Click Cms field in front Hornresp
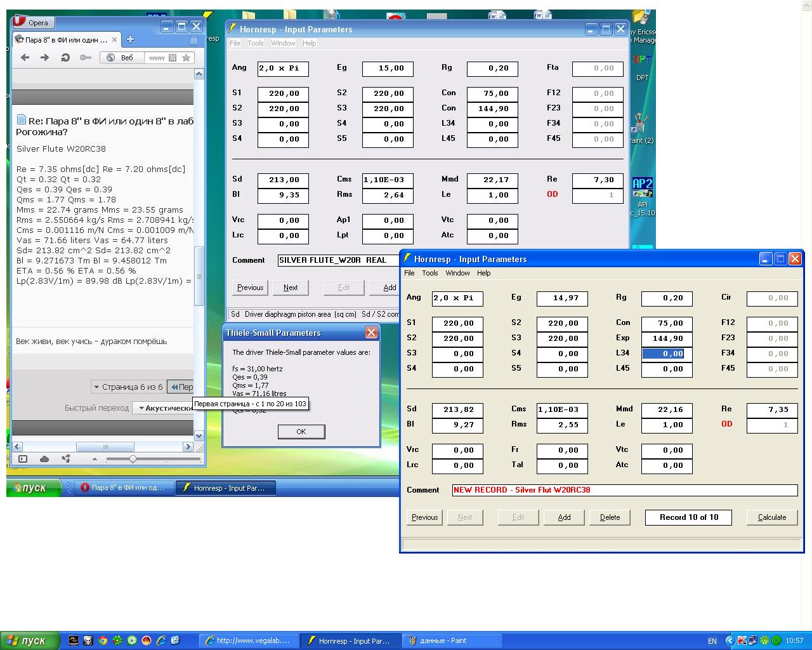Image resolution: width=812 pixels, height=650 pixels. [x=562, y=410]
